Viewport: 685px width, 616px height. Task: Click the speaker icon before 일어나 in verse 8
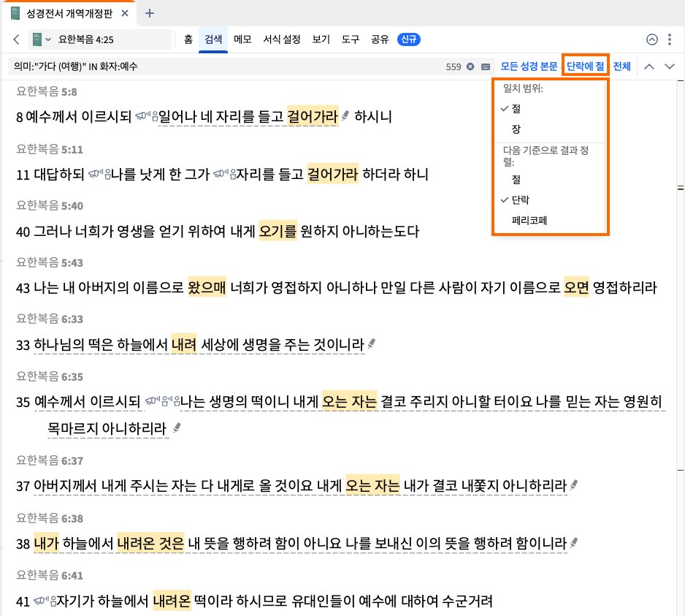coord(146,116)
